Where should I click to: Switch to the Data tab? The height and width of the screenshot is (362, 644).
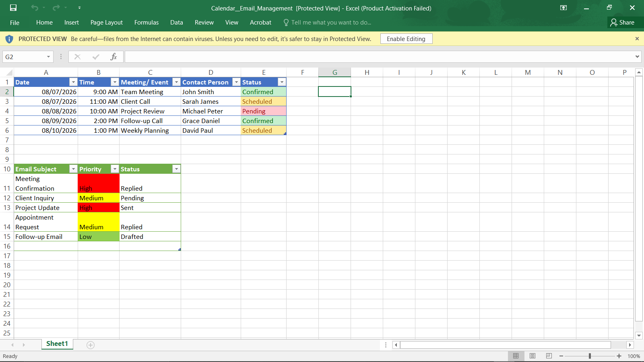tap(177, 23)
